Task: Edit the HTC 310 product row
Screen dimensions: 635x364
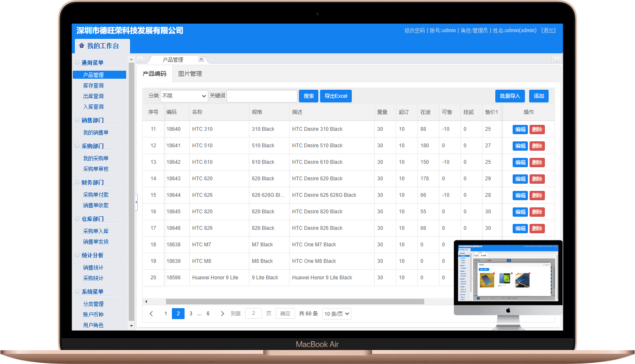Action: tap(520, 130)
